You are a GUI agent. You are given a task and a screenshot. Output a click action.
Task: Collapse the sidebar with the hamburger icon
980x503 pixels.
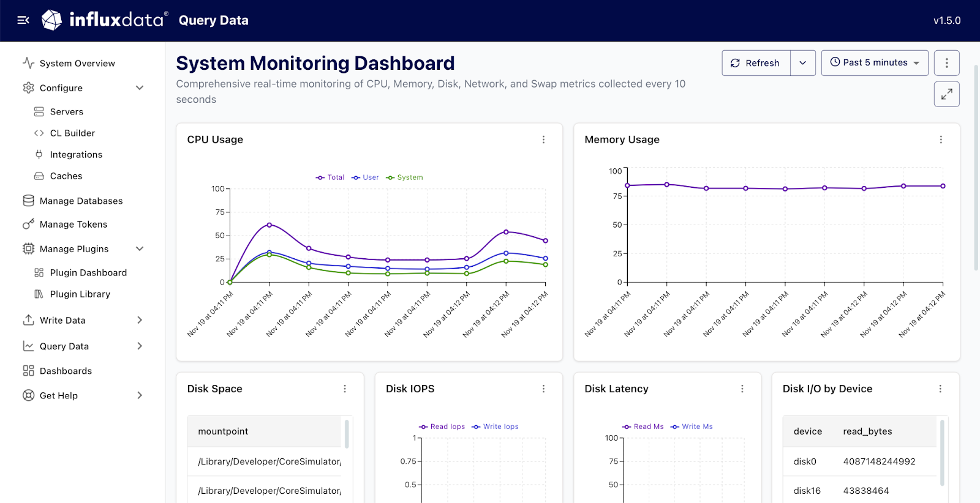coord(23,20)
